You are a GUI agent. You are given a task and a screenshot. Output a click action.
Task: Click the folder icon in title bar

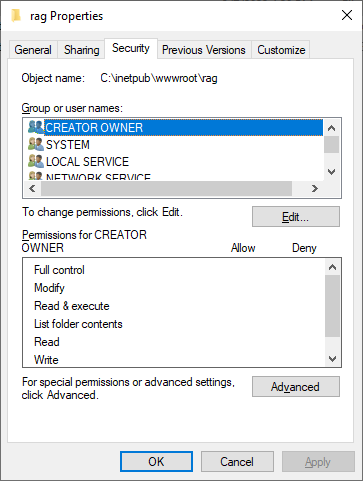tap(16, 15)
